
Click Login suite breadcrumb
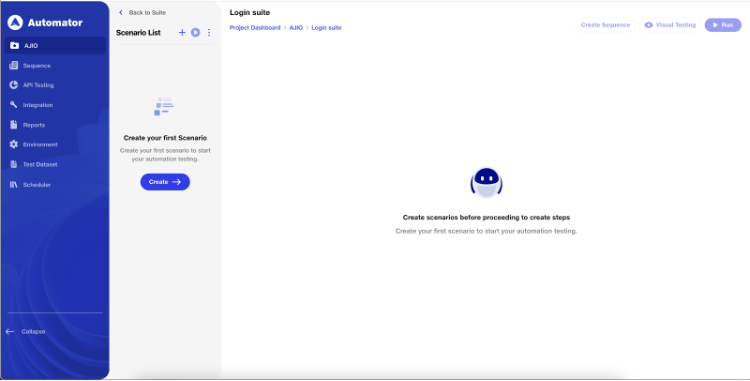[326, 28]
